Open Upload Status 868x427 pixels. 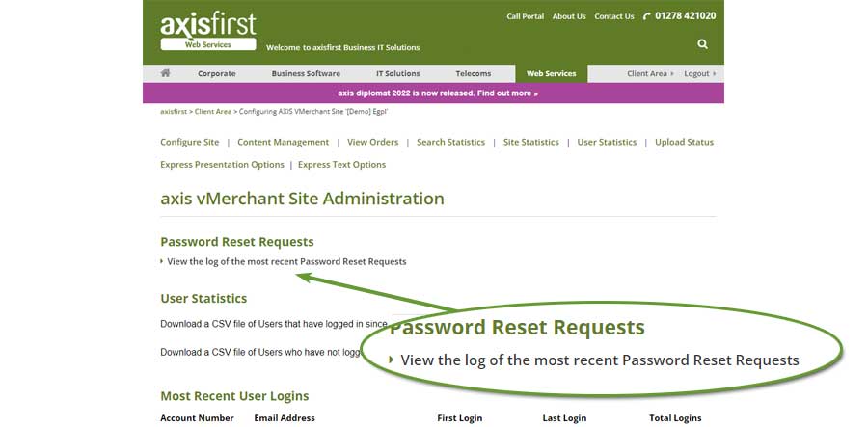(x=684, y=142)
